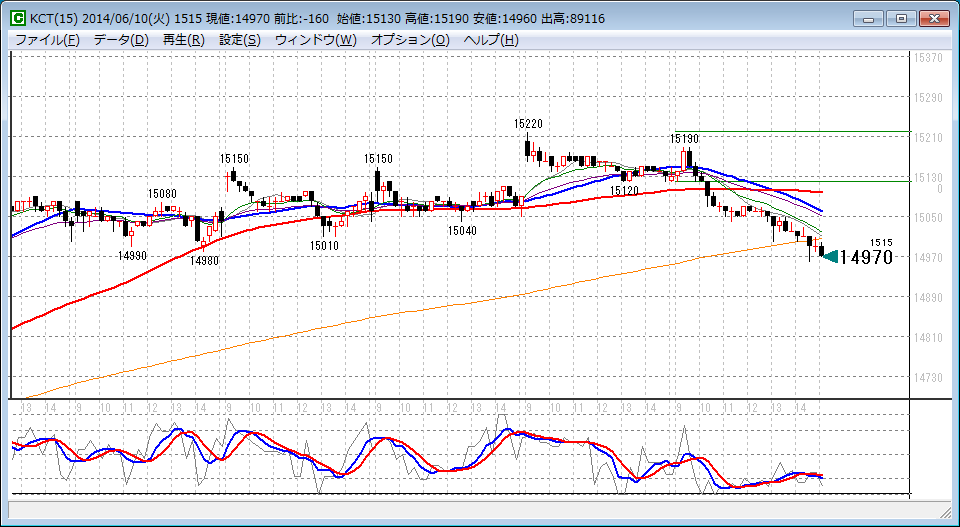The image size is (960, 527).
Task: Open the オプション(O) menu
Action: click(x=411, y=40)
